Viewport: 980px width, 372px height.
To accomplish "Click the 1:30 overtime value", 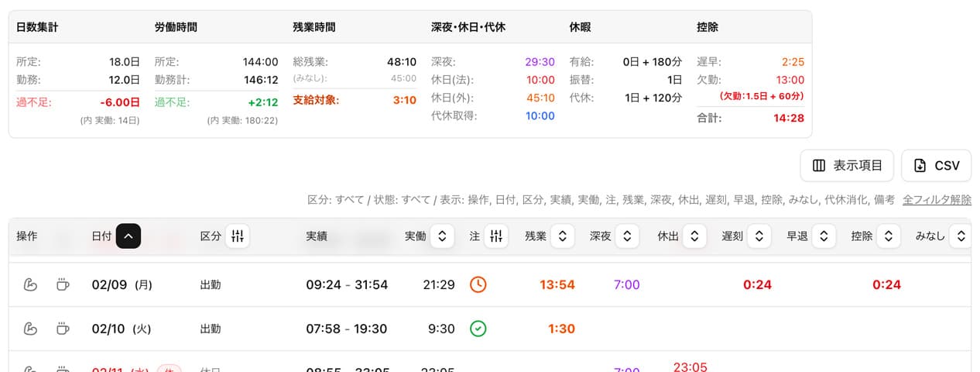I will (x=561, y=329).
